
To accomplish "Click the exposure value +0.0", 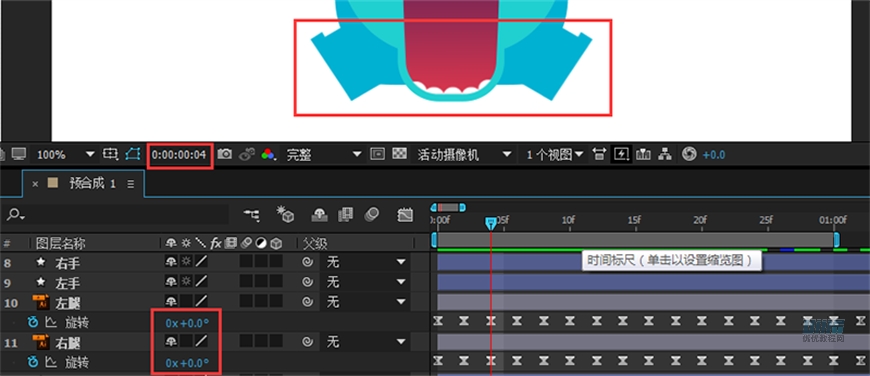I will point(714,155).
